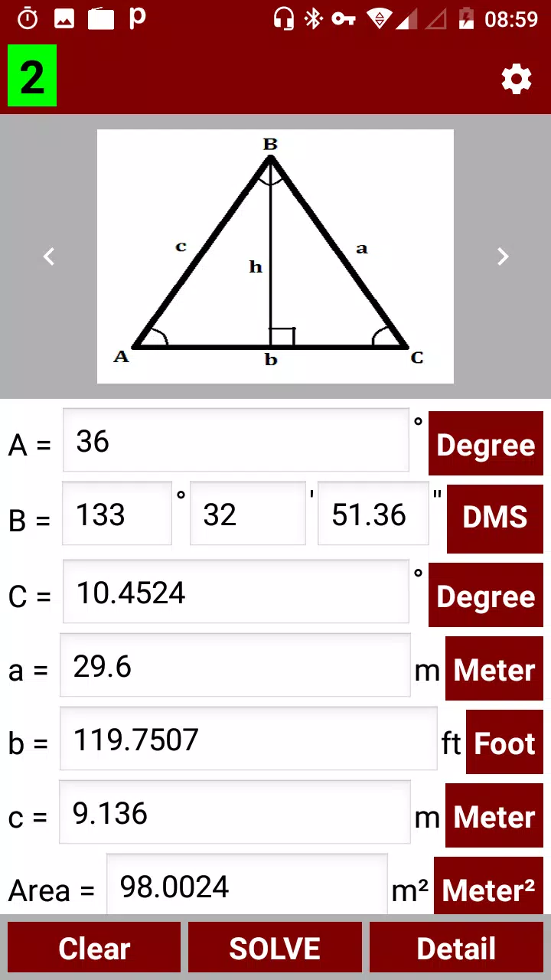Open settings gear icon
The height and width of the screenshot is (980, 551).
click(517, 79)
